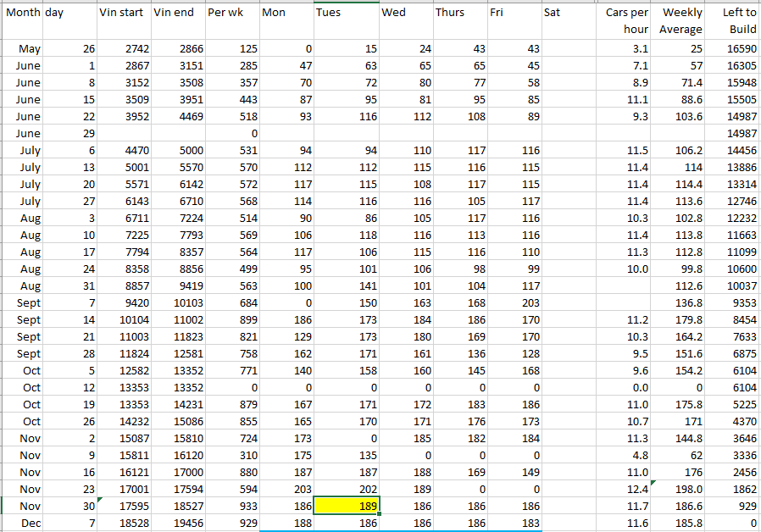Click the Vin start cell showing 2742
The width and height of the screenshot is (761, 532).
pyautogui.click(x=123, y=49)
